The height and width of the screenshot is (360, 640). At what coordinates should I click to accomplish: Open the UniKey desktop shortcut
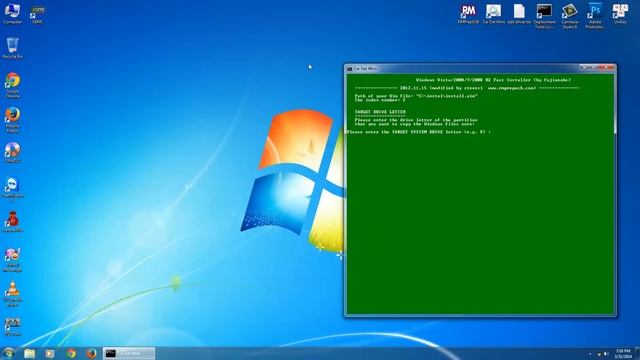[x=620, y=14]
